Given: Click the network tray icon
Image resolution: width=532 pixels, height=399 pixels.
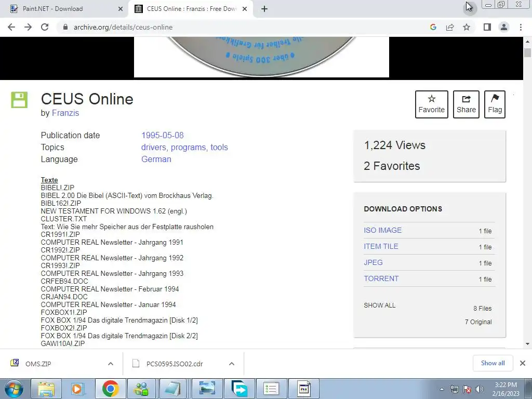Looking at the screenshot, I should [x=454, y=389].
